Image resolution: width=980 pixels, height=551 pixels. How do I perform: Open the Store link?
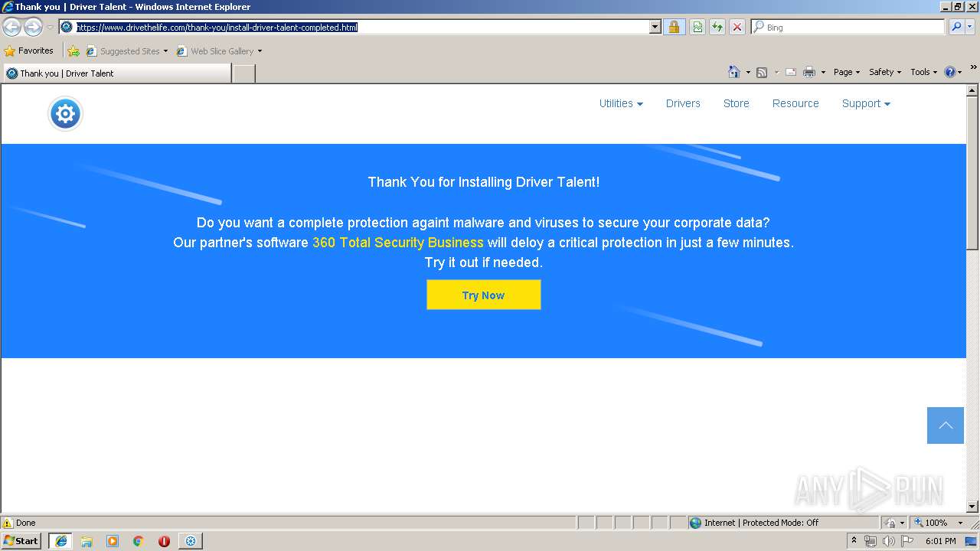737,103
